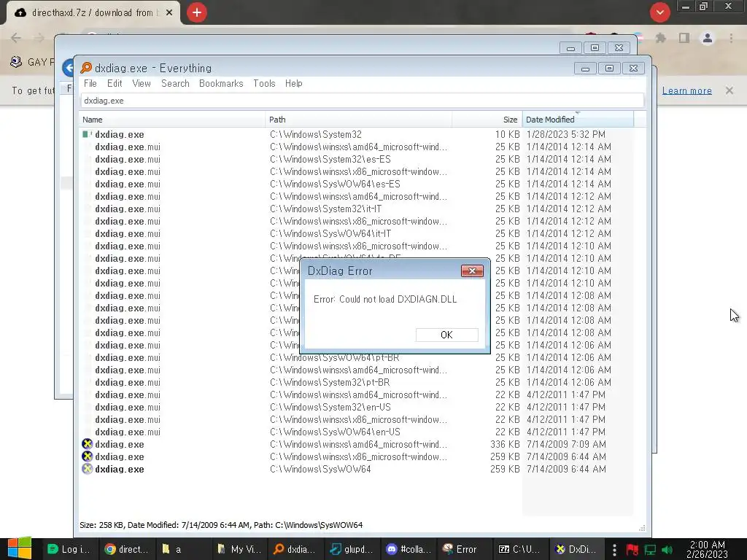This screenshot has height=560, width=747.
Task: Open the Help menu in Everything
Action: pos(293,83)
